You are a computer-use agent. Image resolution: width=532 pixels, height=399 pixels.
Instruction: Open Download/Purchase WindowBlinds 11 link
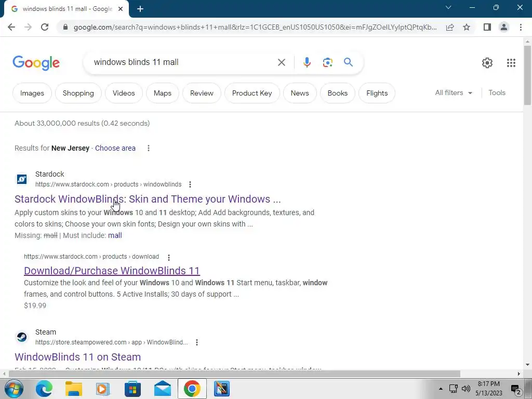[x=112, y=271]
